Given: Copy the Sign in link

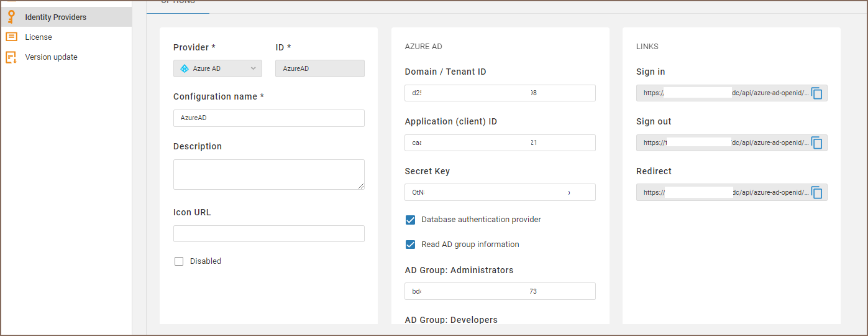Looking at the screenshot, I should pos(817,93).
